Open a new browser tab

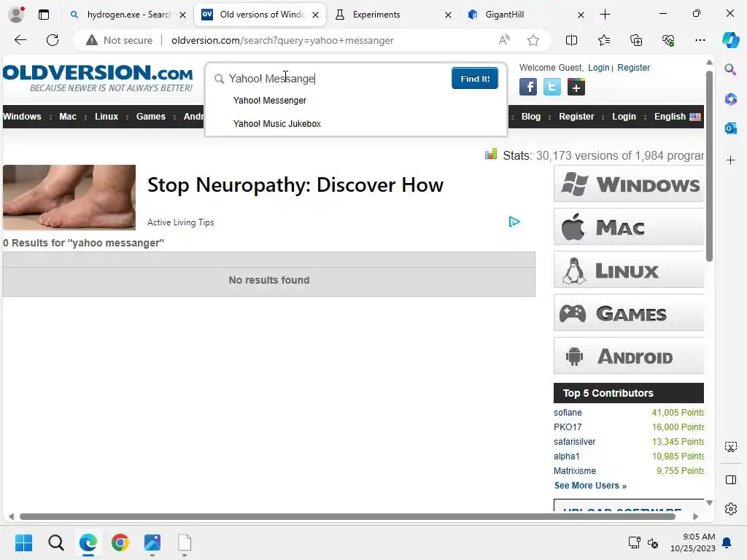pos(605,15)
